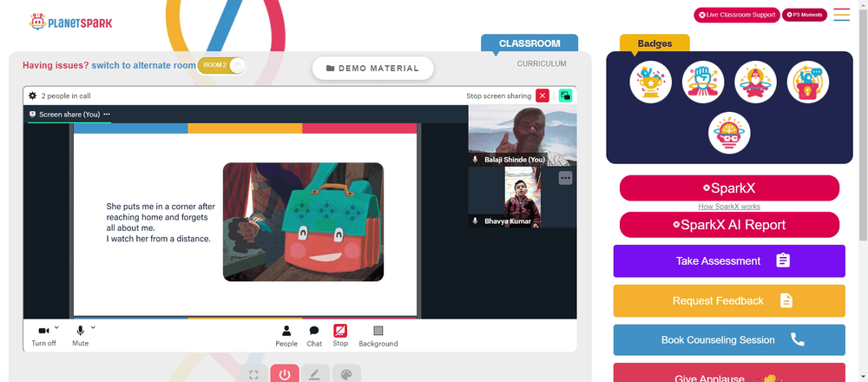
Task: Expand the microphone options chevron
Action: click(93, 327)
